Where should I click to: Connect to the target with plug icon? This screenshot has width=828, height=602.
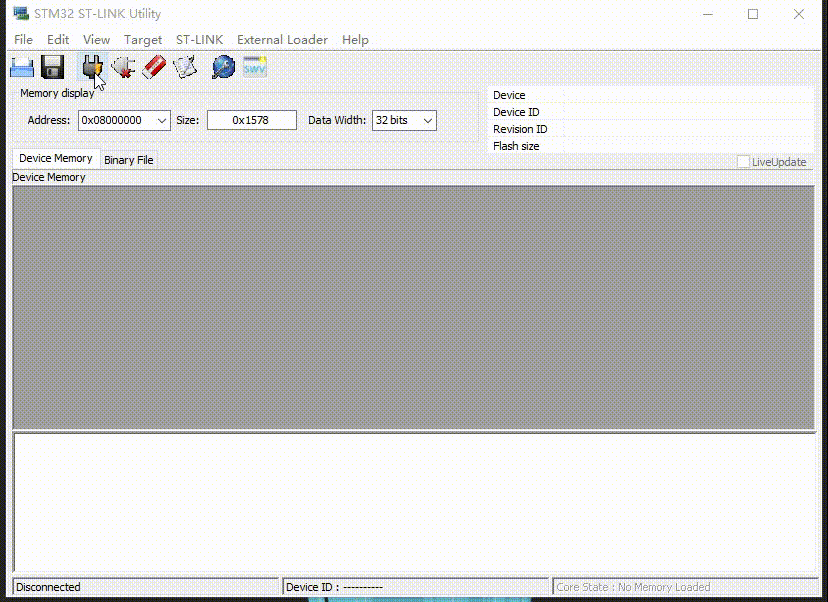tap(92, 67)
